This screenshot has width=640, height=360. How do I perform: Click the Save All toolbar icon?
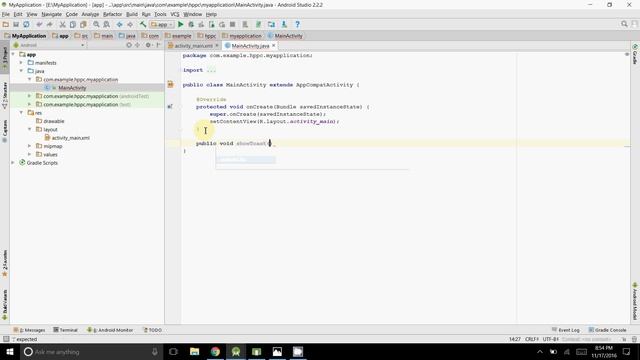point(16,24)
